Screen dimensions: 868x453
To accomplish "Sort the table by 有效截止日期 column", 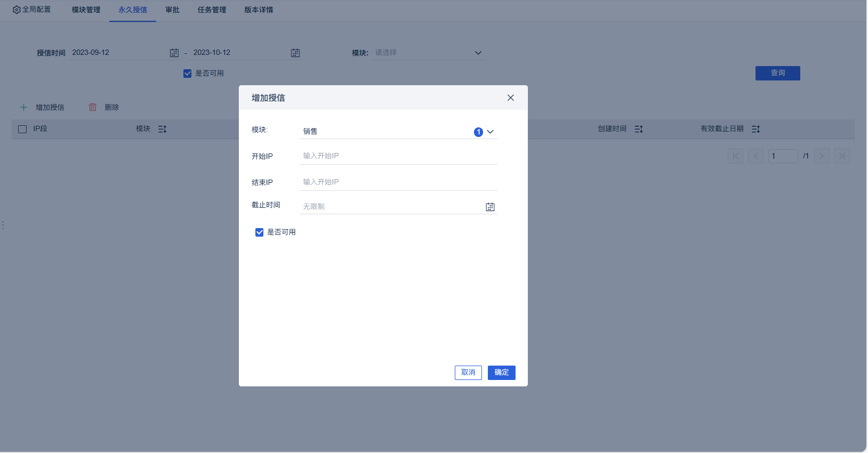I will [x=756, y=129].
